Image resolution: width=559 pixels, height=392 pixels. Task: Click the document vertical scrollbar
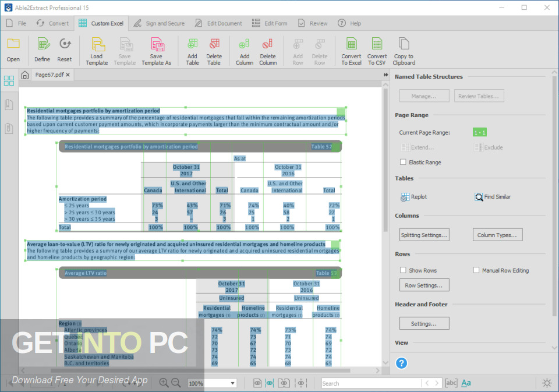pos(385,160)
